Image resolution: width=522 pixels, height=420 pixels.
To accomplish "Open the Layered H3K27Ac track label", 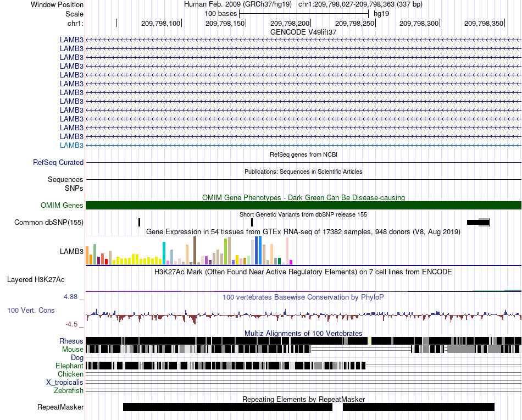I will pyautogui.click(x=36, y=279).
